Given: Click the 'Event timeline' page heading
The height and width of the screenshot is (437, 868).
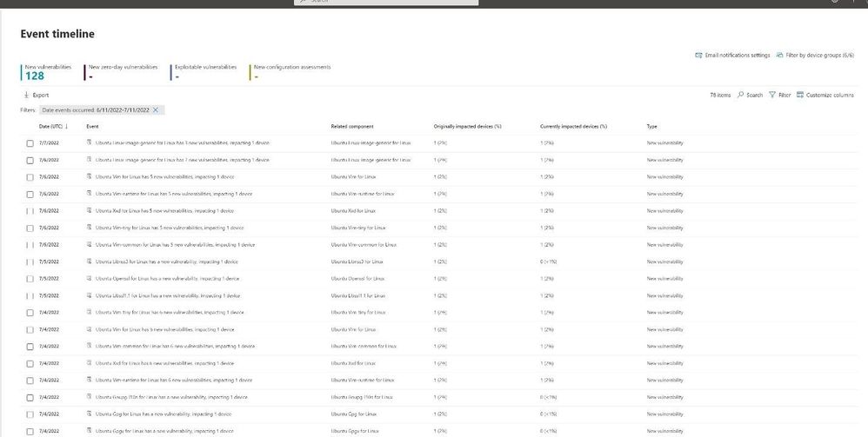Looking at the screenshot, I should (57, 34).
